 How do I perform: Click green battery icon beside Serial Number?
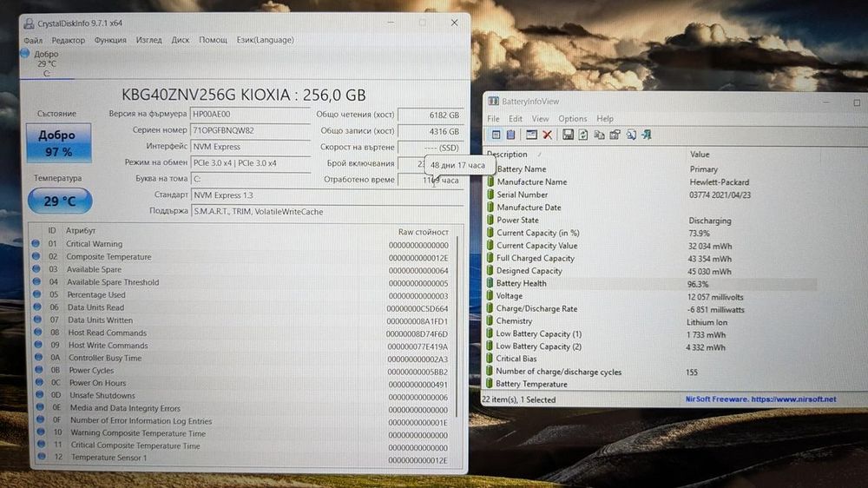point(490,194)
